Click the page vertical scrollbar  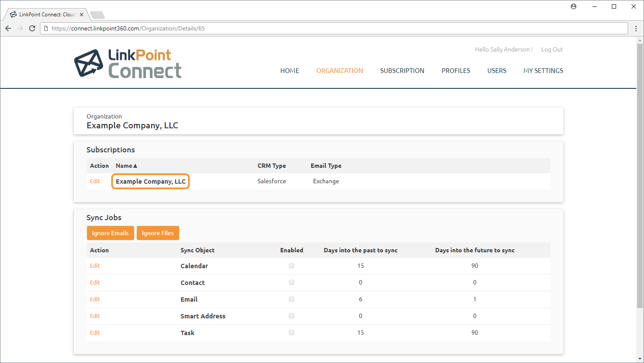(x=640, y=176)
